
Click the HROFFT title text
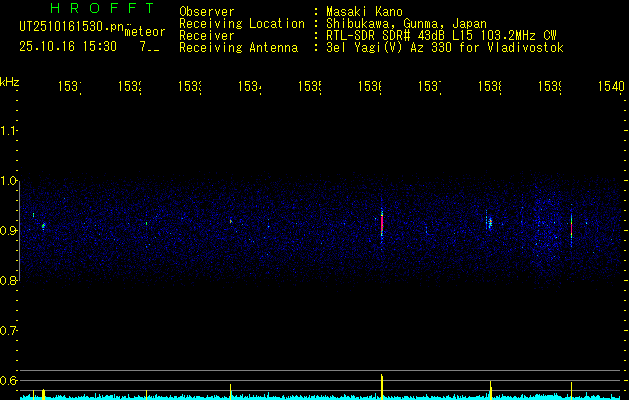point(95,9)
